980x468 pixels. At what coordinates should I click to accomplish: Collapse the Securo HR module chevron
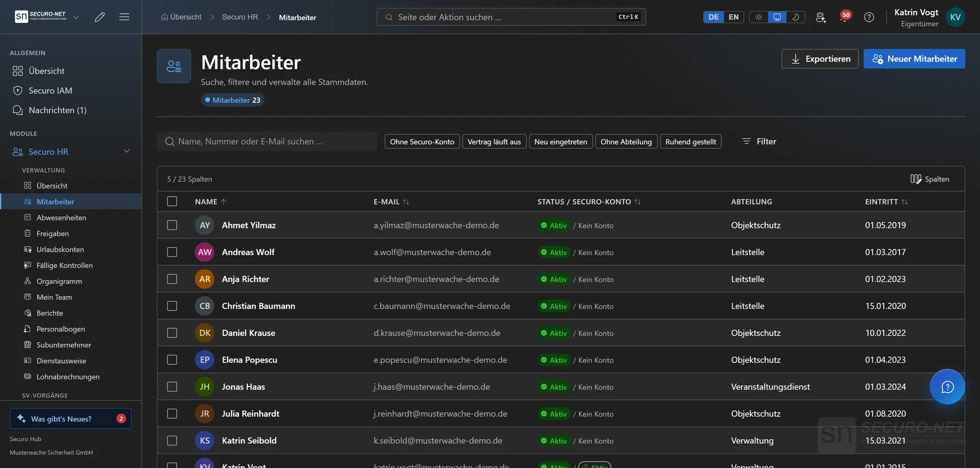pyautogui.click(x=127, y=152)
